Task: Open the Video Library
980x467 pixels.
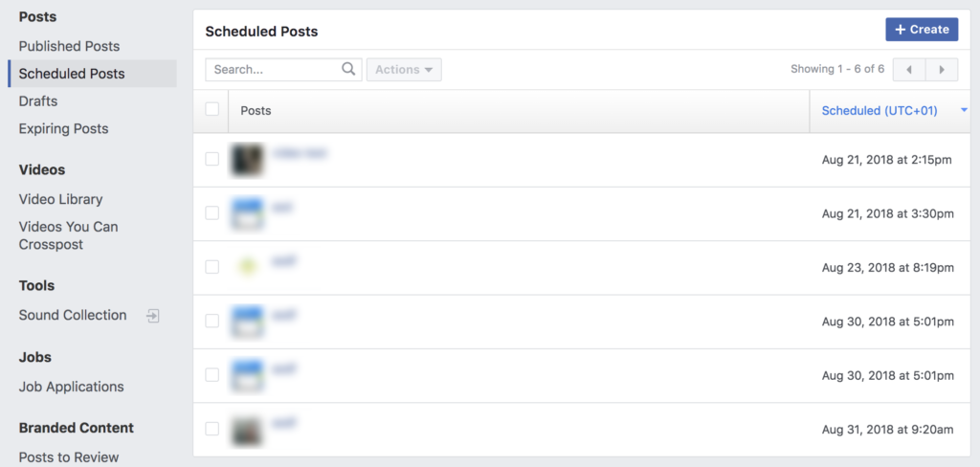Action: click(x=60, y=199)
